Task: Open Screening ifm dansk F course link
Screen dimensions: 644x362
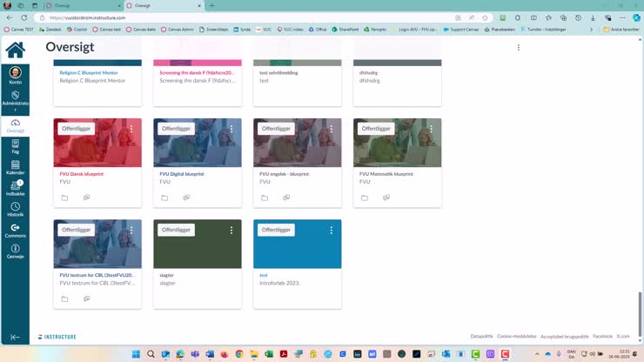Action: [197, 73]
